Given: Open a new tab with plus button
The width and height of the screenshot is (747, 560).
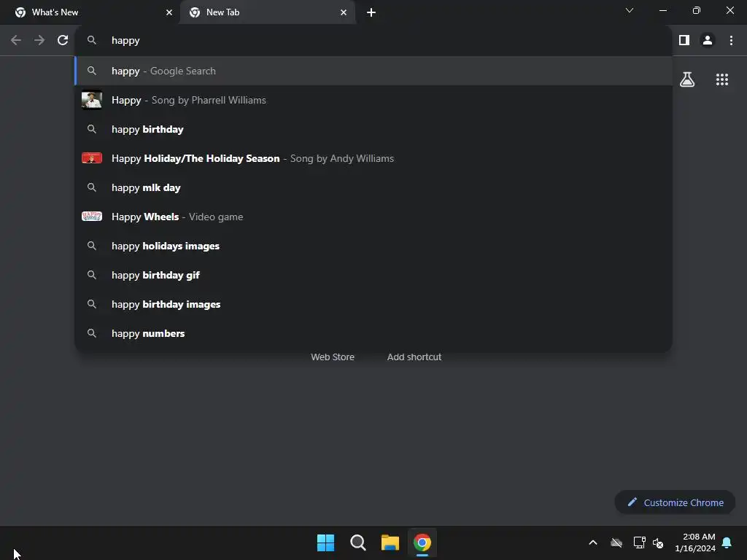Looking at the screenshot, I should click(371, 12).
